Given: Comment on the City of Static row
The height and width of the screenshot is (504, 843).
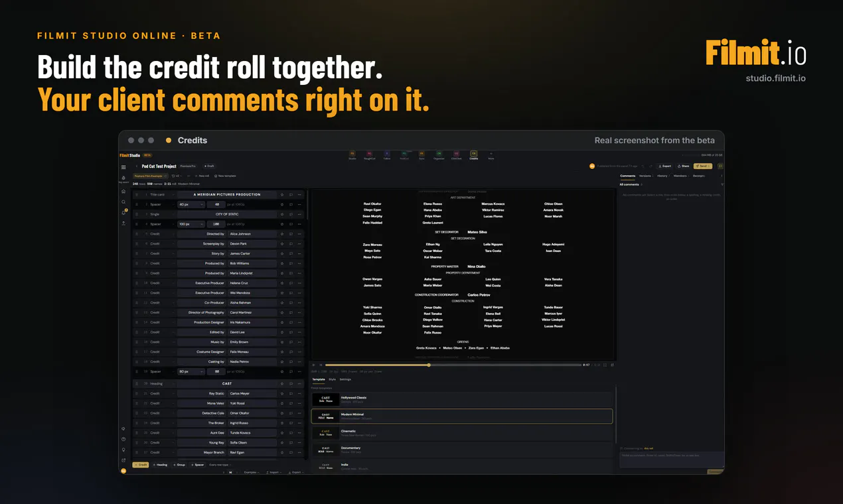Looking at the screenshot, I should 291,214.
